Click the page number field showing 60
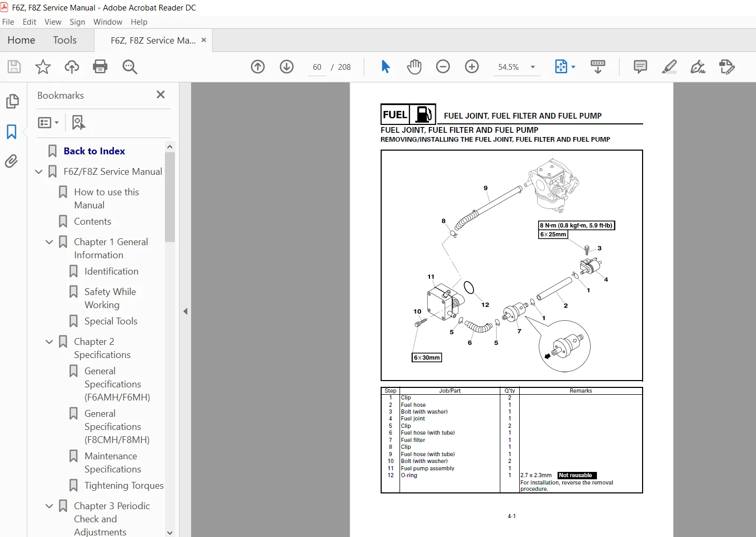The image size is (756, 537). click(317, 67)
